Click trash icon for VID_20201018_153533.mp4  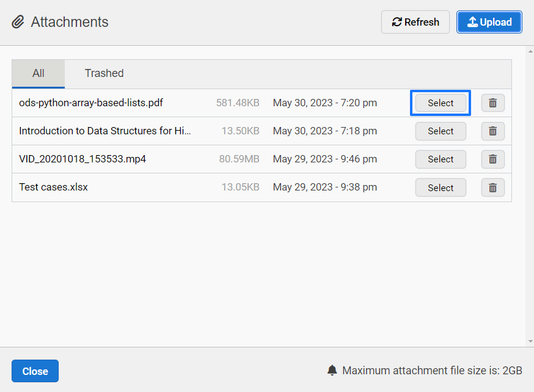click(x=493, y=159)
